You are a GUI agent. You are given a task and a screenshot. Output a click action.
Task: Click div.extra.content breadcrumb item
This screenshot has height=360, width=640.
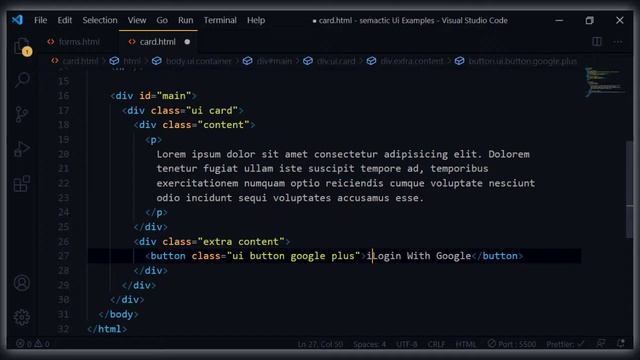(411, 61)
